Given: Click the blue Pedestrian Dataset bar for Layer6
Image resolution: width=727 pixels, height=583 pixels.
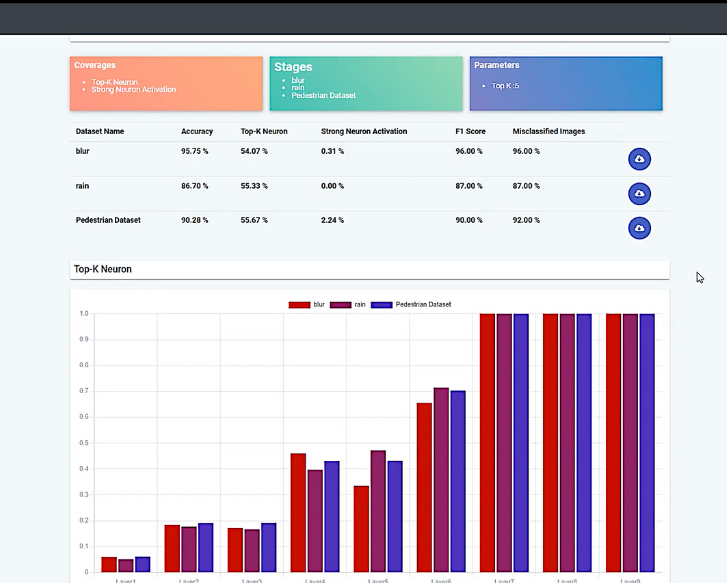Looking at the screenshot, I should [458, 481].
